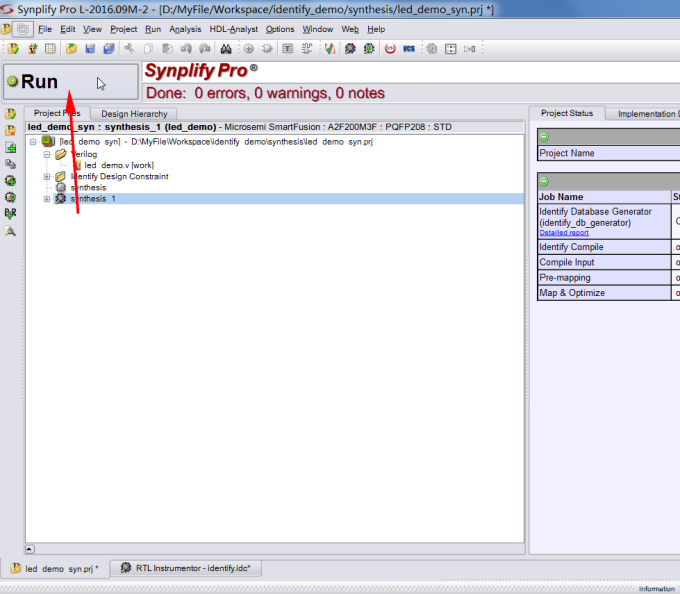
Task: Click the undo arrow icon
Action: coord(186,49)
